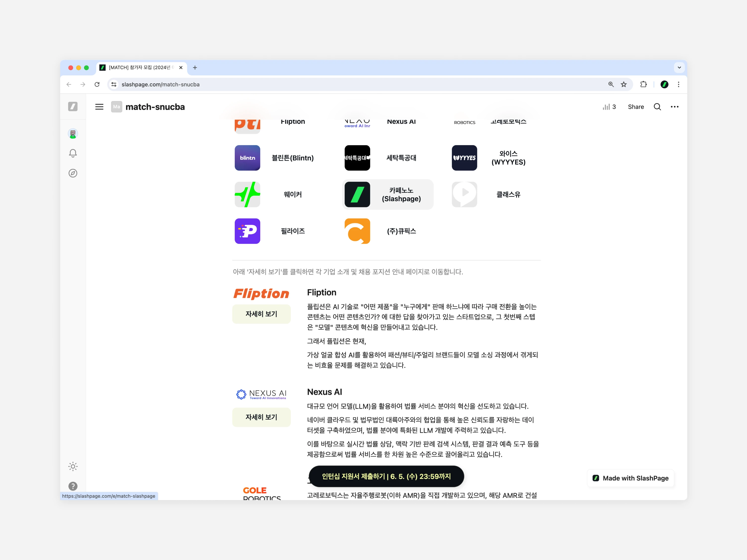View the page statistics icon showing 3
The height and width of the screenshot is (560, 747).
(x=609, y=107)
